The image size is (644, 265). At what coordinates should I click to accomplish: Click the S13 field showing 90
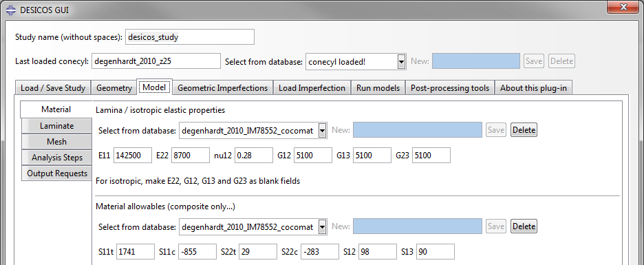[x=436, y=251]
